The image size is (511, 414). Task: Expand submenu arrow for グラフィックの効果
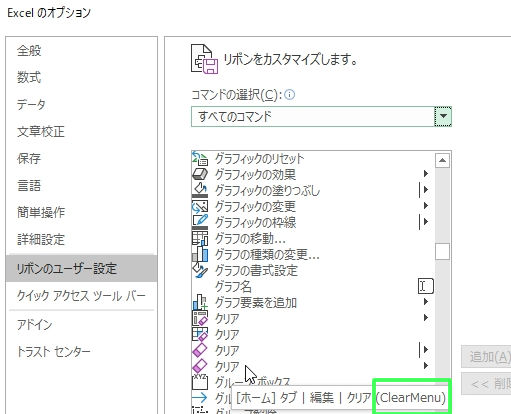426,174
